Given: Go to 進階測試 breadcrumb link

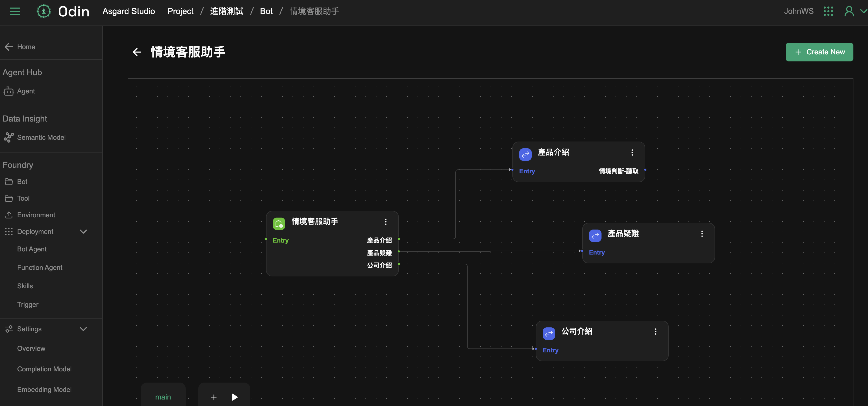Looking at the screenshot, I should click(226, 11).
